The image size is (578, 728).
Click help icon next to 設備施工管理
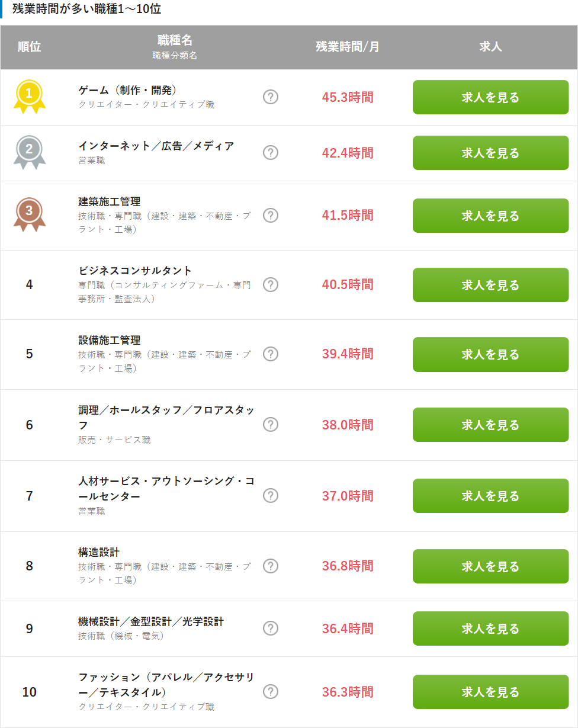coord(271,354)
